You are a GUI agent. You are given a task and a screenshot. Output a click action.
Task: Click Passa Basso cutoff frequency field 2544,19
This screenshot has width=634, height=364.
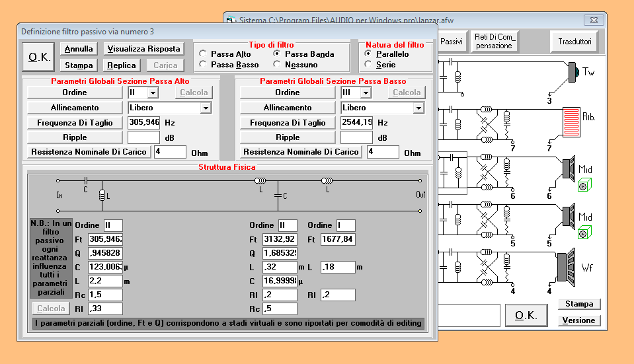click(x=356, y=122)
